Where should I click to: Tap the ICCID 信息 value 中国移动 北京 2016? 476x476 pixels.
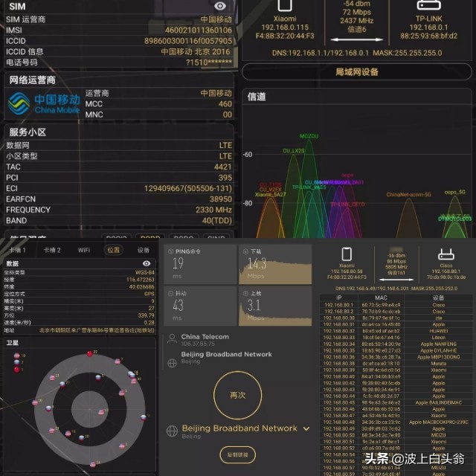click(x=196, y=51)
